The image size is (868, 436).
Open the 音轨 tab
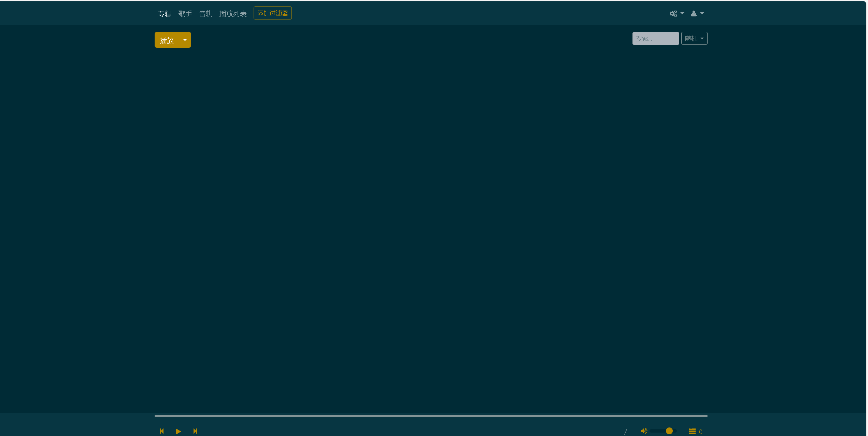(205, 14)
